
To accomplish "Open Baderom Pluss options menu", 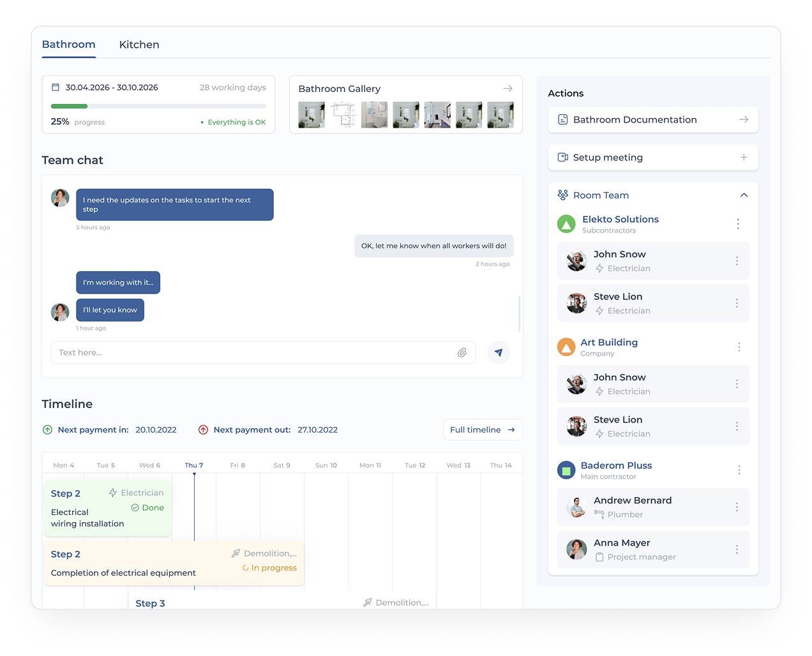I will pos(739,470).
